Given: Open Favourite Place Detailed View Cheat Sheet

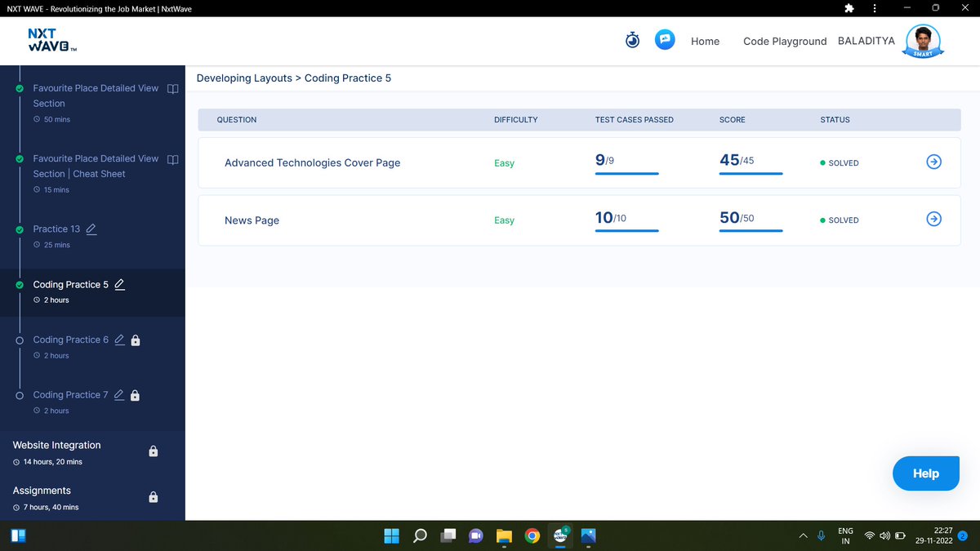Looking at the screenshot, I should (x=96, y=166).
